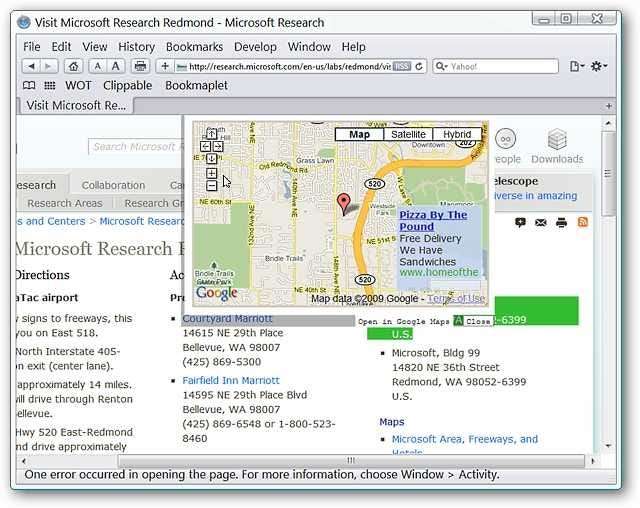Click the Home toolbar icon
This screenshot has width=640, height=508.
(x=73, y=66)
